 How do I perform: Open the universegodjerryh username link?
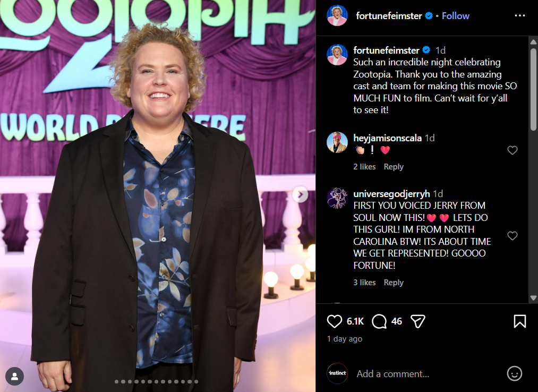(391, 193)
